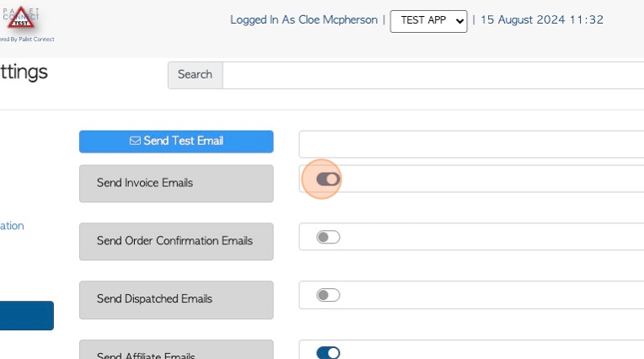This screenshot has height=359, width=644.
Task: Turn on the Send Dispatched Emails switch
Action: pos(328,295)
